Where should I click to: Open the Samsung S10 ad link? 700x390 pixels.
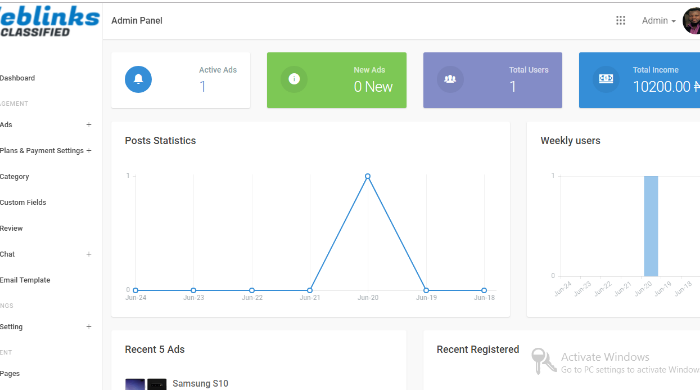pos(200,384)
